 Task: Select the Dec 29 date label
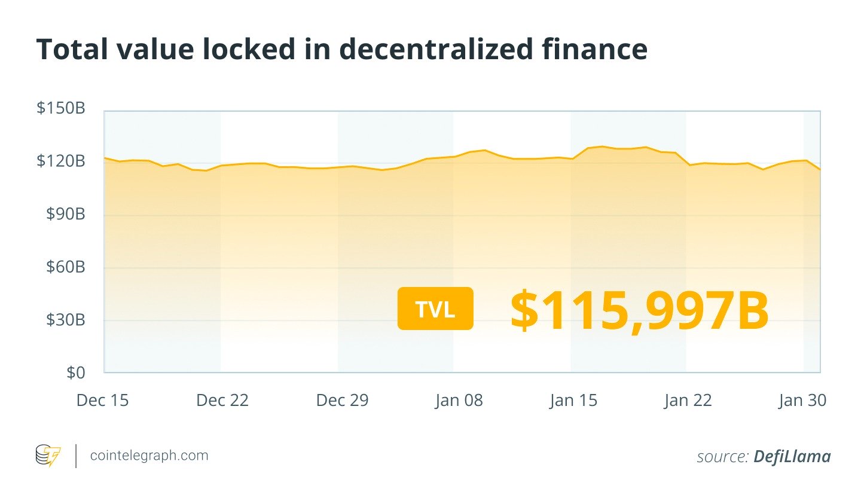pyautogui.click(x=342, y=401)
